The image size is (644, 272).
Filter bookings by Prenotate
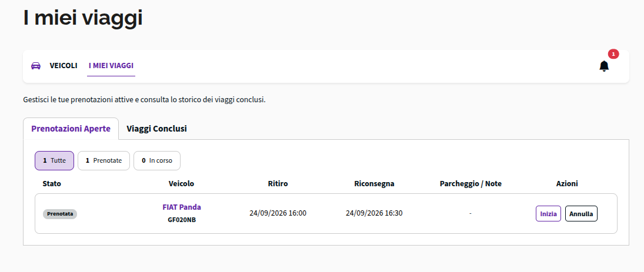[x=104, y=160]
